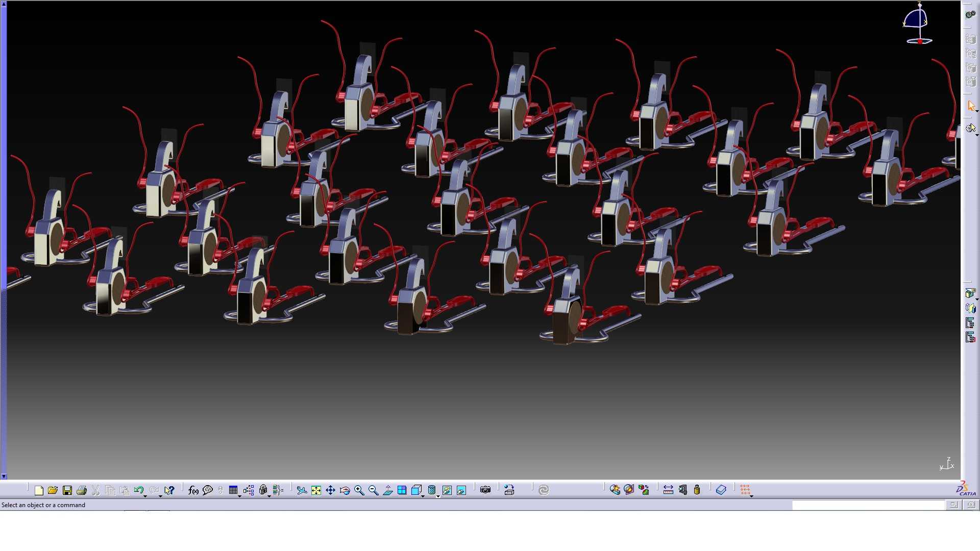Click Measure Inertia weight icon

coord(697,490)
